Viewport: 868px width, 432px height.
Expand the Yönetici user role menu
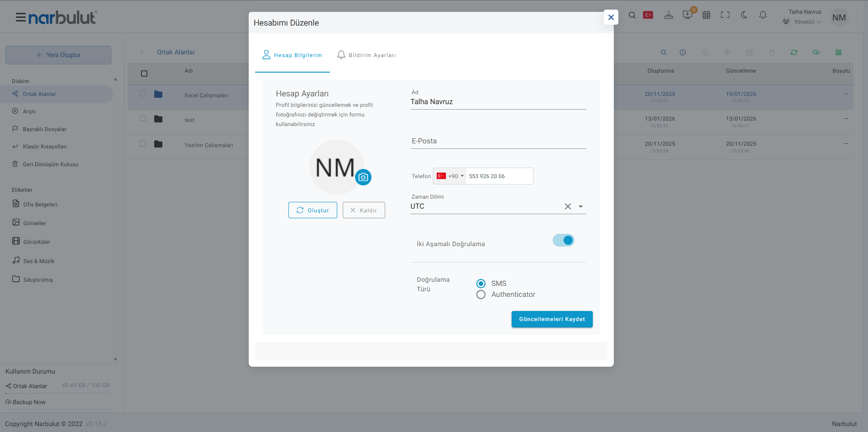coord(807,22)
